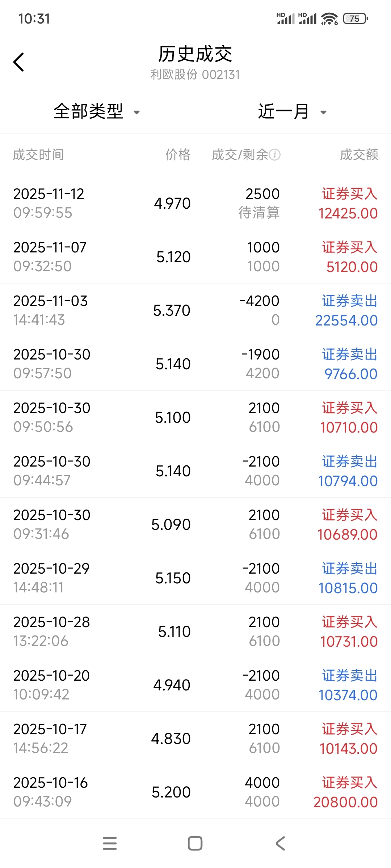Tap the back arrow beside 历史成交
The width and height of the screenshot is (391, 868).
tap(19, 62)
